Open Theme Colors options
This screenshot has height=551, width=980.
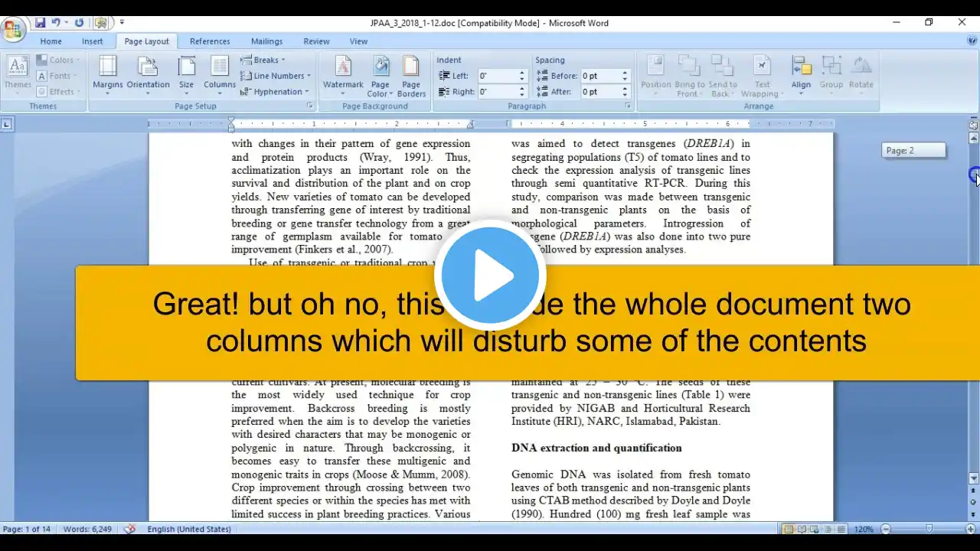coord(57,60)
